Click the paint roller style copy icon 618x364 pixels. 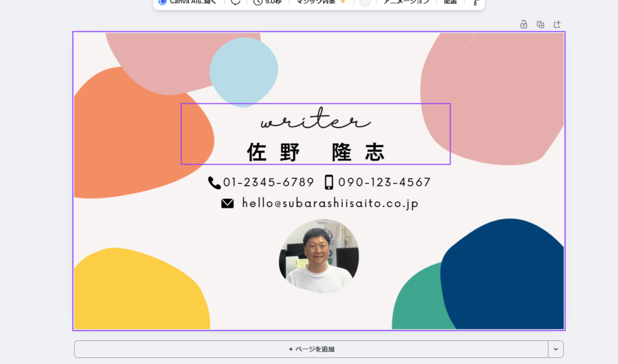pos(476,3)
